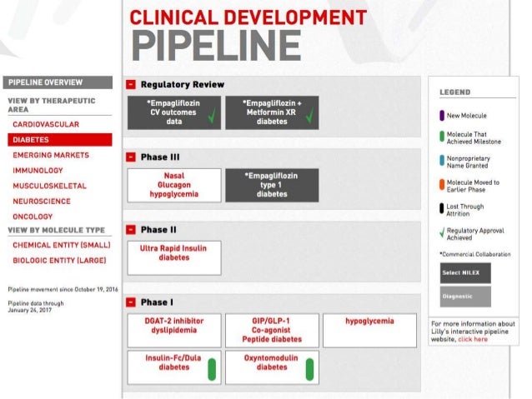Image resolution: width=532 pixels, height=399 pixels.
Task: Click purple New Molecule legend marker
Action: point(441,116)
